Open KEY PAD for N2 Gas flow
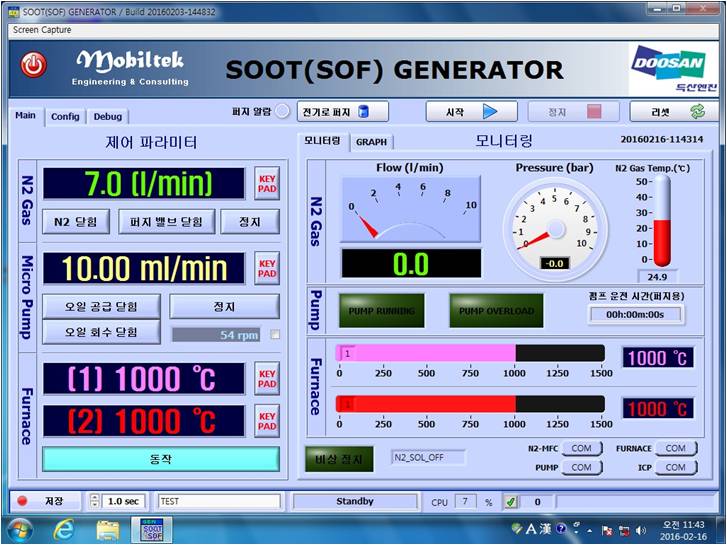Image resolution: width=727 pixels, height=545 pixels. (x=267, y=184)
